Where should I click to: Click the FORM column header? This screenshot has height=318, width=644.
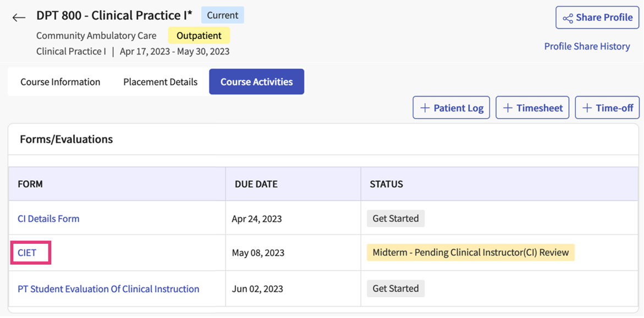point(30,184)
